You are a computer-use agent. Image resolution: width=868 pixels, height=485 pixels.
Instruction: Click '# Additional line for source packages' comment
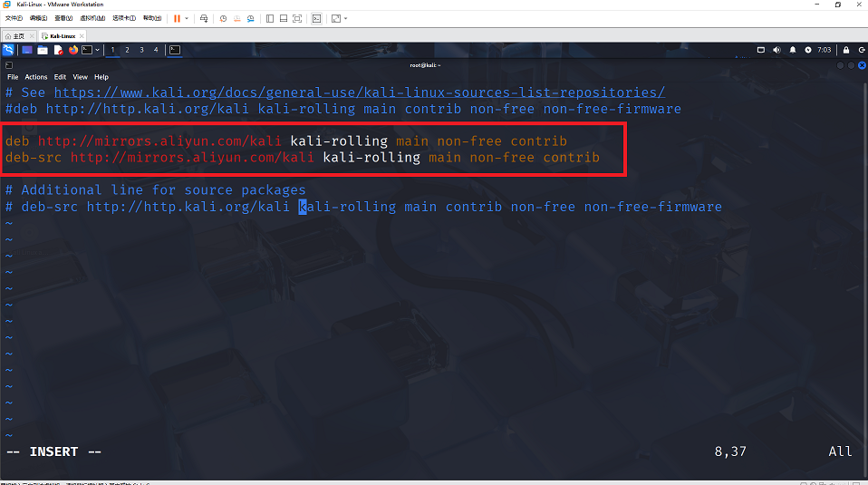tap(156, 189)
